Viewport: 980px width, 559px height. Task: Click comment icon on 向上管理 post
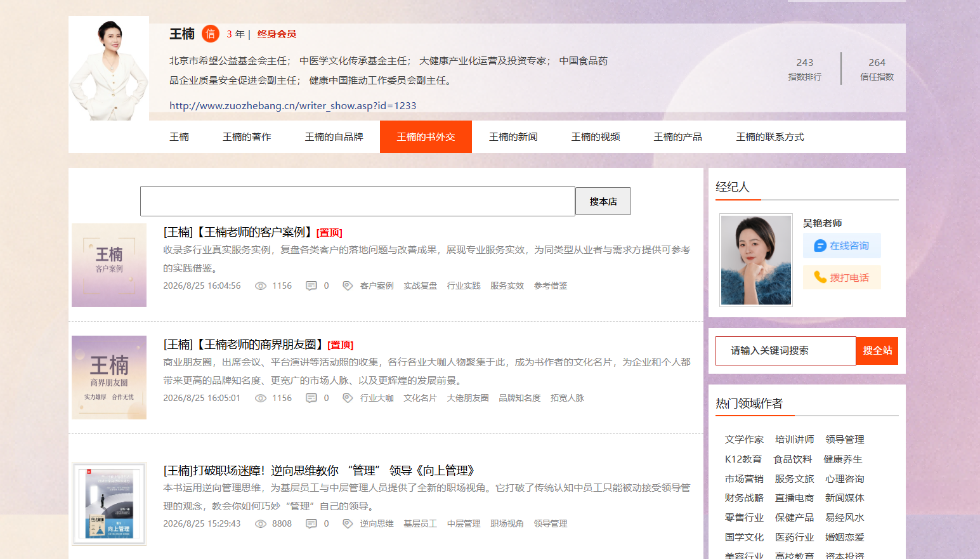pos(311,524)
